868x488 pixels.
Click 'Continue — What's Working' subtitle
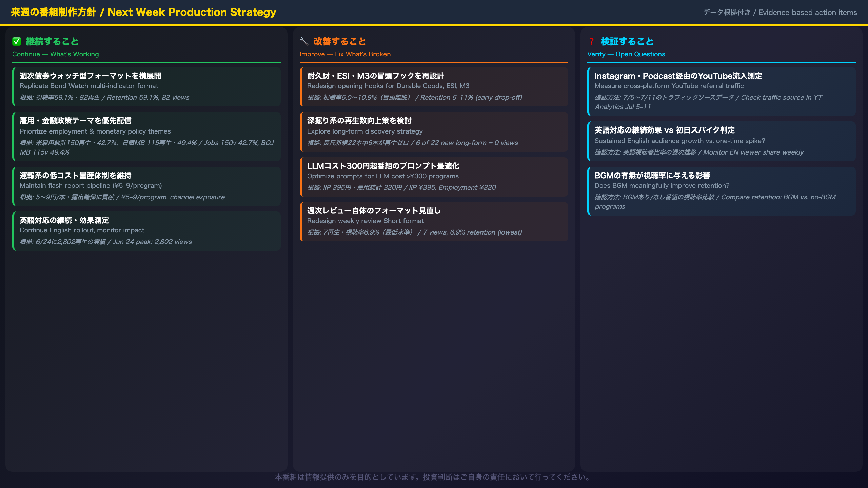click(x=56, y=54)
